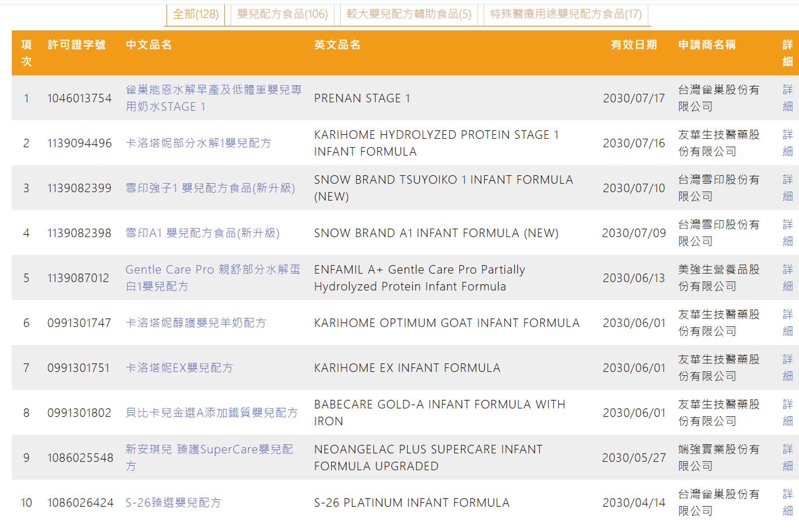The image size is (799, 532).
Task: Select license number 1139082399
Action: pos(79,188)
